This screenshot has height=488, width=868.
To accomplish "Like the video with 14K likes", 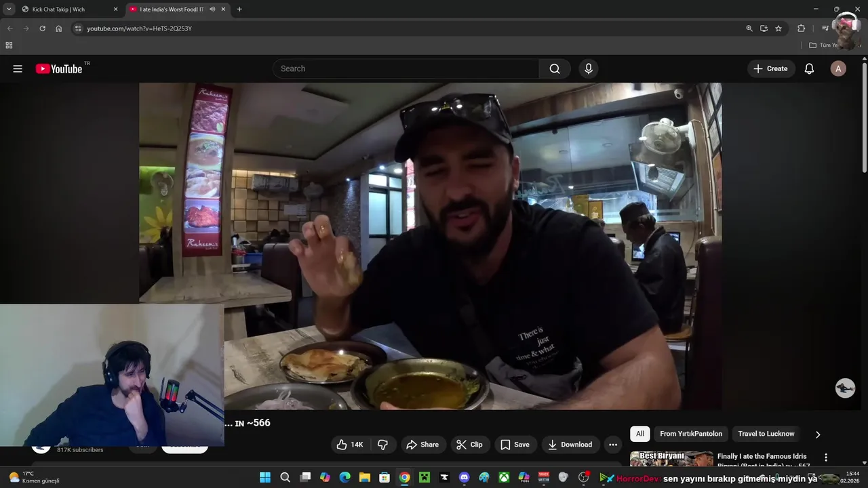I will click(x=350, y=445).
